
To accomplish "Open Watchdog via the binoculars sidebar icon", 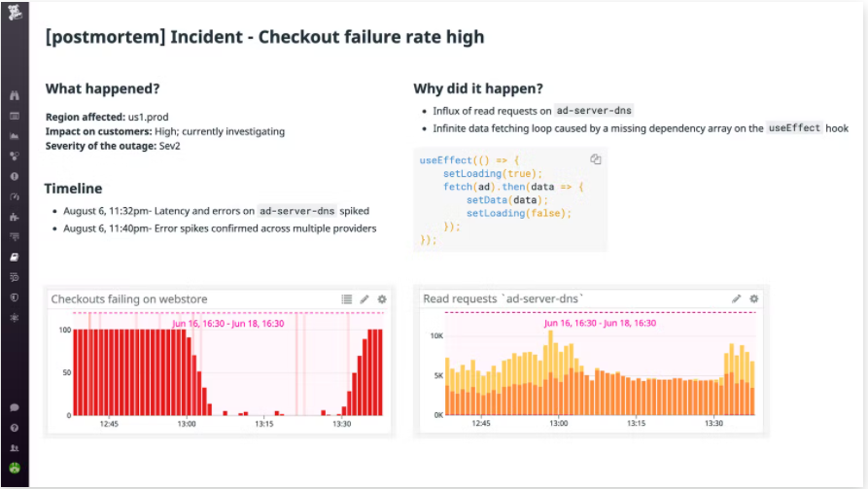I will (15, 95).
